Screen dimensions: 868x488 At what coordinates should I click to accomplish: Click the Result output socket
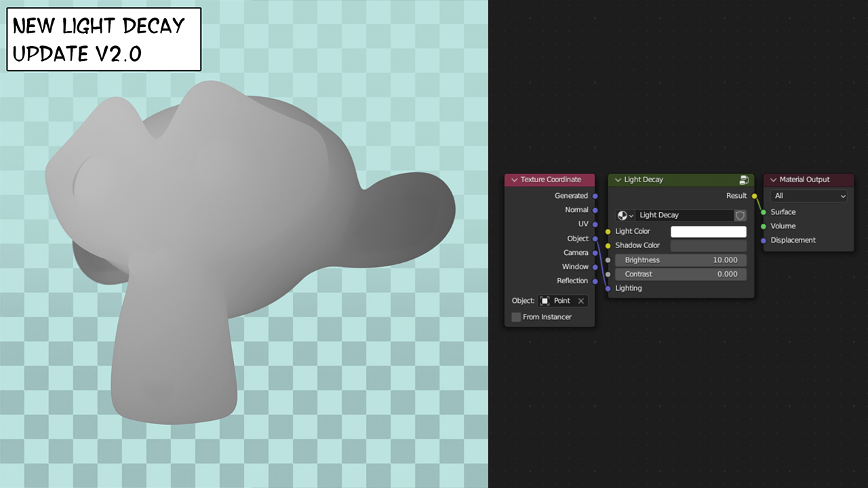(754, 196)
